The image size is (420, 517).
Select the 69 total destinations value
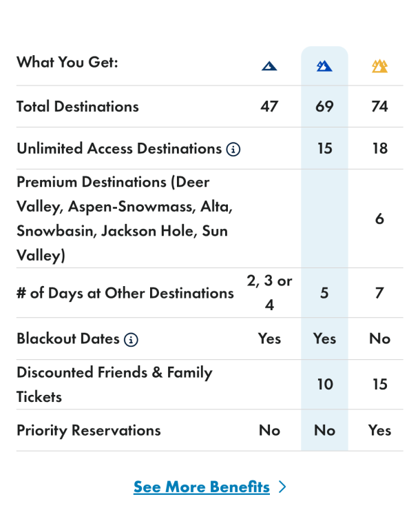click(324, 106)
